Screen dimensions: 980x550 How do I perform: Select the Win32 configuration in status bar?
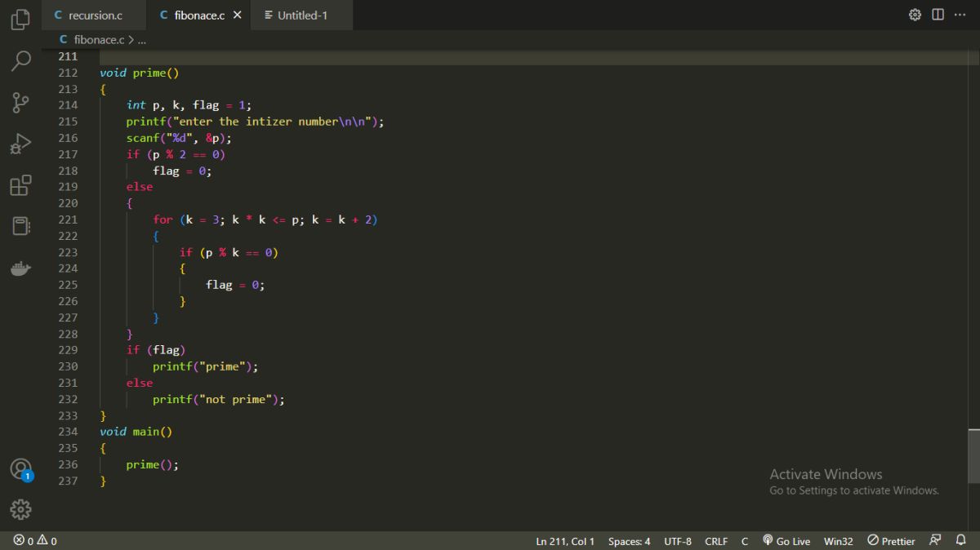(x=838, y=541)
